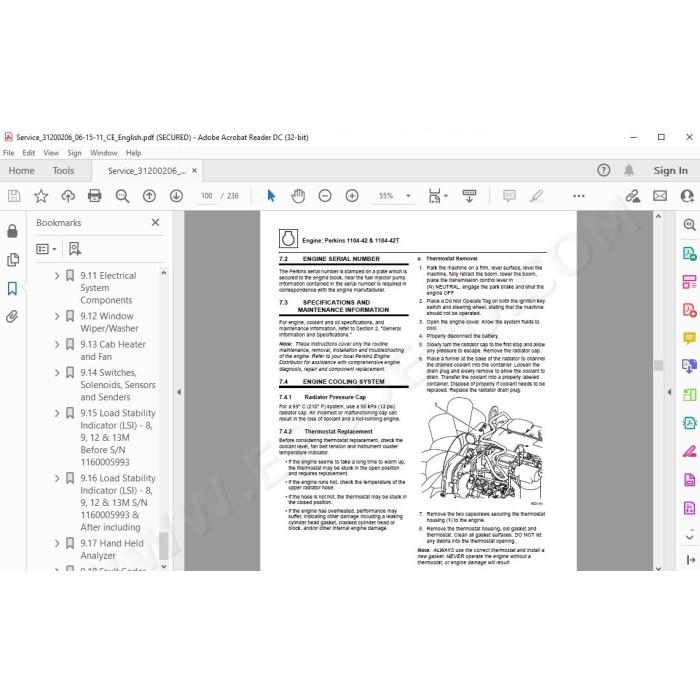
Task: Print the document
Action: (95, 196)
